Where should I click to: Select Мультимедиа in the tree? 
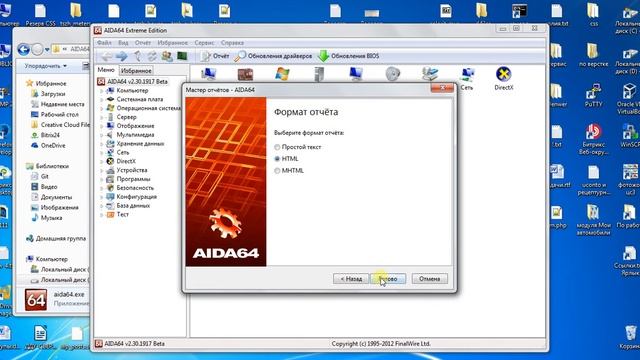pos(130,135)
